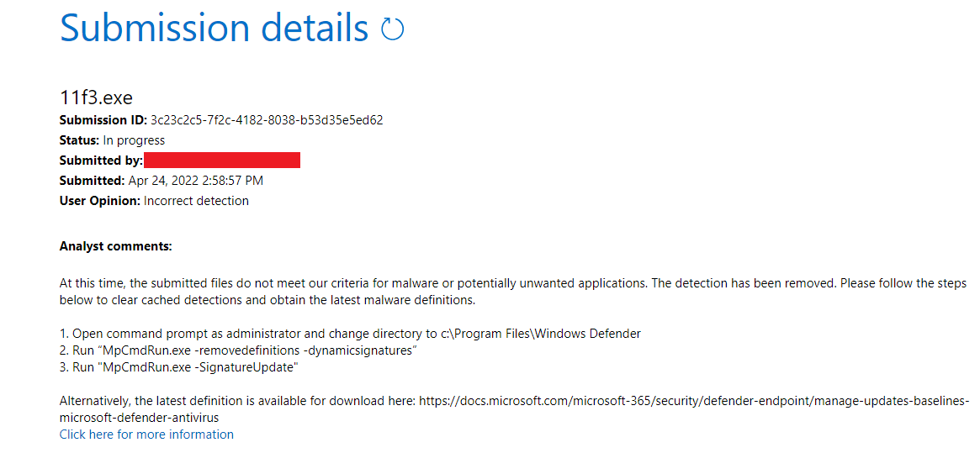This screenshot has height=453, width=980.
Task: Click the User Opinion label
Action: [x=99, y=201]
